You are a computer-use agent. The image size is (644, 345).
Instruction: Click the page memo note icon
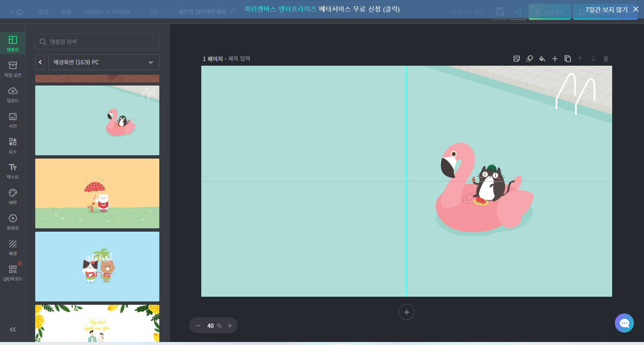517,59
